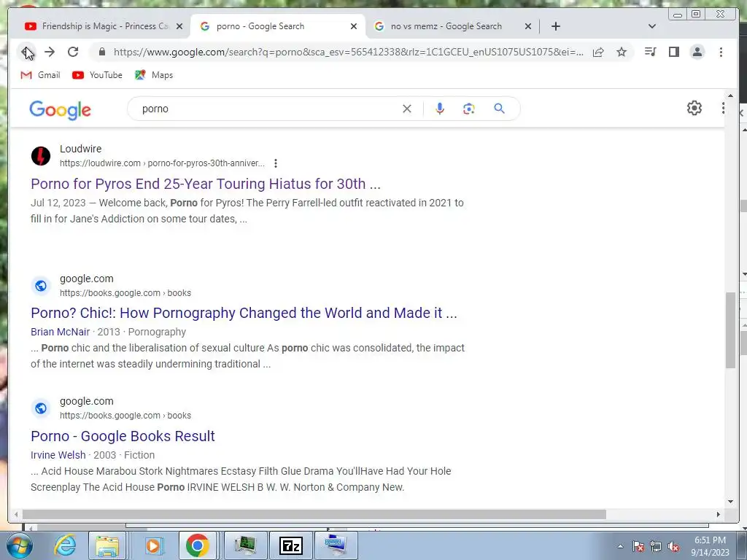Open the Windows Start menu
The height and width of the screenshot is (560, 747).
tap(18, 545)
